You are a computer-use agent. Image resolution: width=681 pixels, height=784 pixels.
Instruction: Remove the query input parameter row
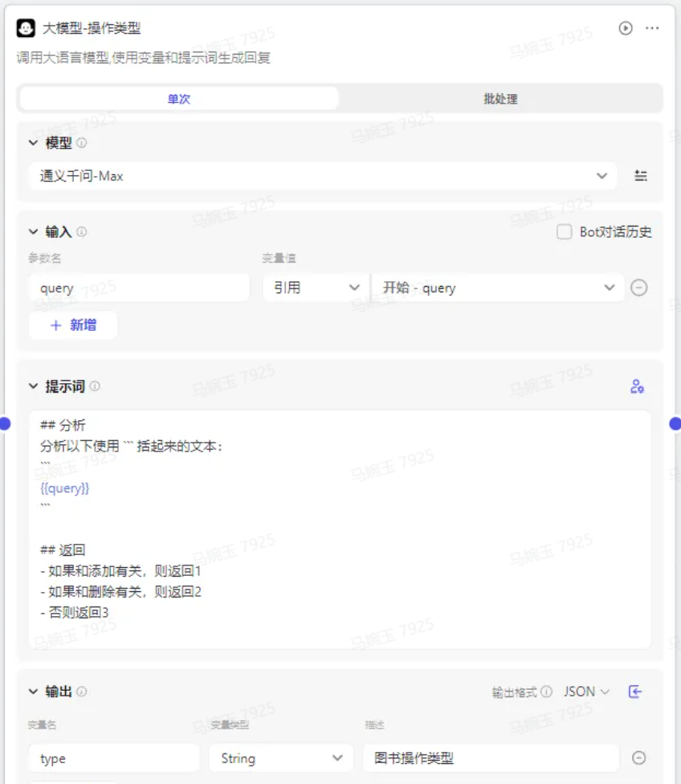coord(639,288)
